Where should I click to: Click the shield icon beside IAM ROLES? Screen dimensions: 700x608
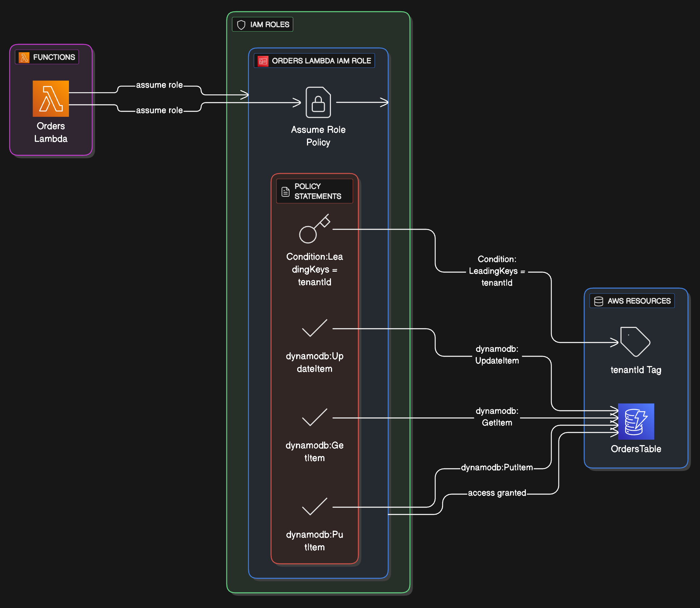pos(241,25)
